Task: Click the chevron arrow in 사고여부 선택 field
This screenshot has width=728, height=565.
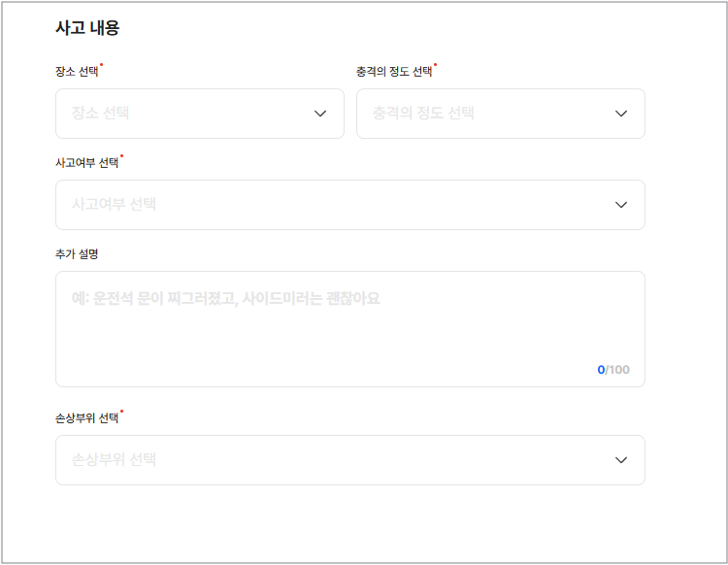Action: click(622, 205)
